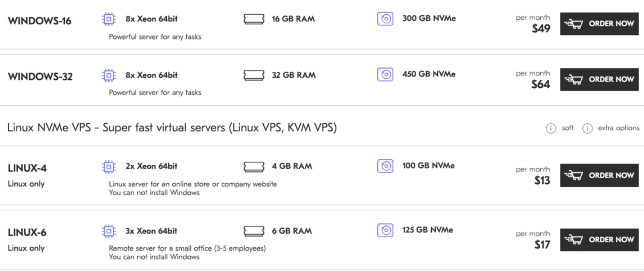
Task: Order the WINDOWS-16 server plan
Action: coord(599,24)
